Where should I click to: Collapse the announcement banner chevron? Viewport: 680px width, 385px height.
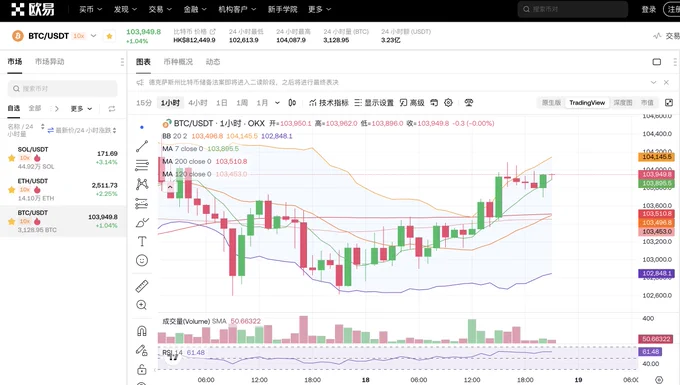(x=653, y=82)
